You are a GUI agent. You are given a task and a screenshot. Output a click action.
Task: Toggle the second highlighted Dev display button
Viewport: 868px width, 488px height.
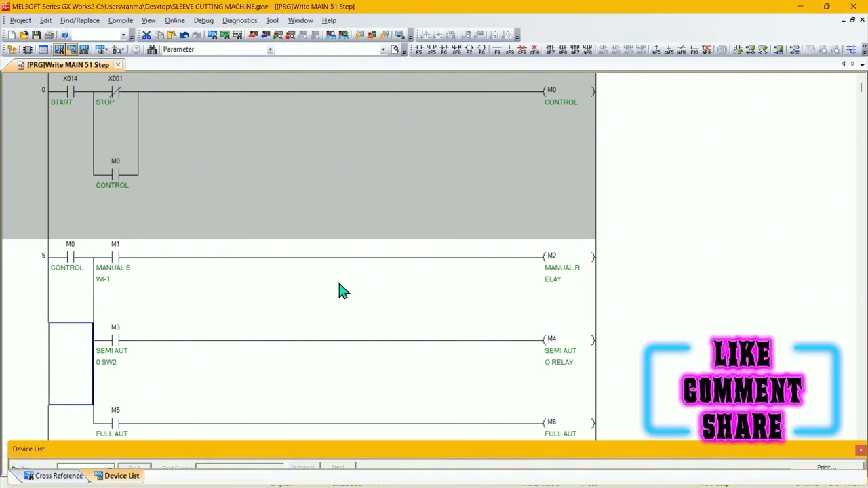(71, 49)
